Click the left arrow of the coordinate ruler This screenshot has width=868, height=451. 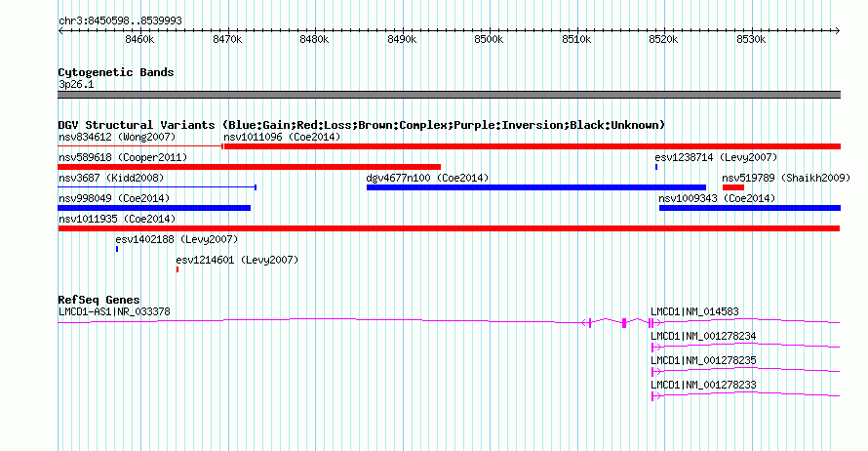point(60,31)
